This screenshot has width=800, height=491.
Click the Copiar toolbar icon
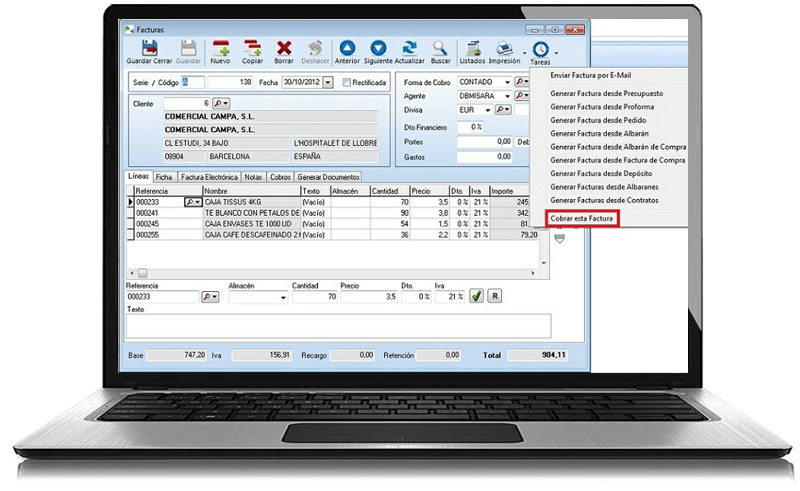[x=252, y=48]
